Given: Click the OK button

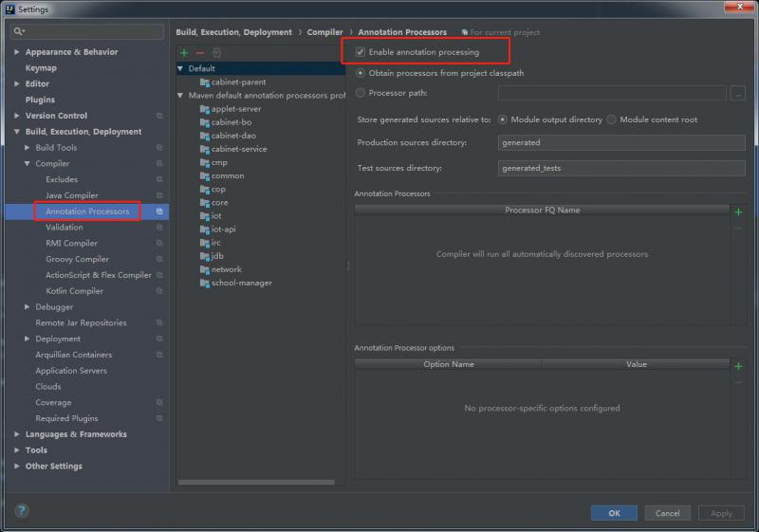Looking at the screenshot, I should (614, 513).
